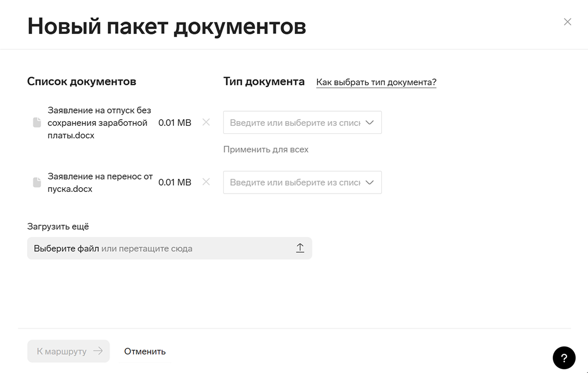Click Применить для всех
The height and width of the screenshot is (373, 588).
tap(266, 150)
